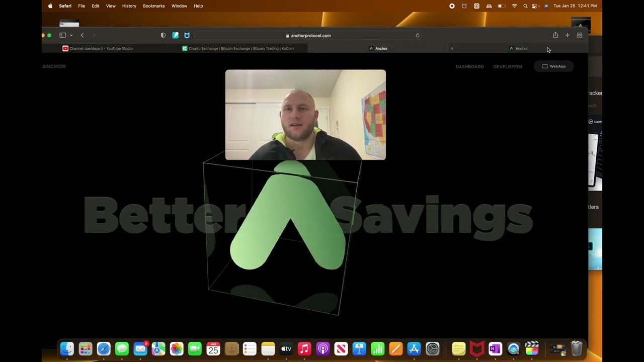Open the View menu

[x=111, y=6]
